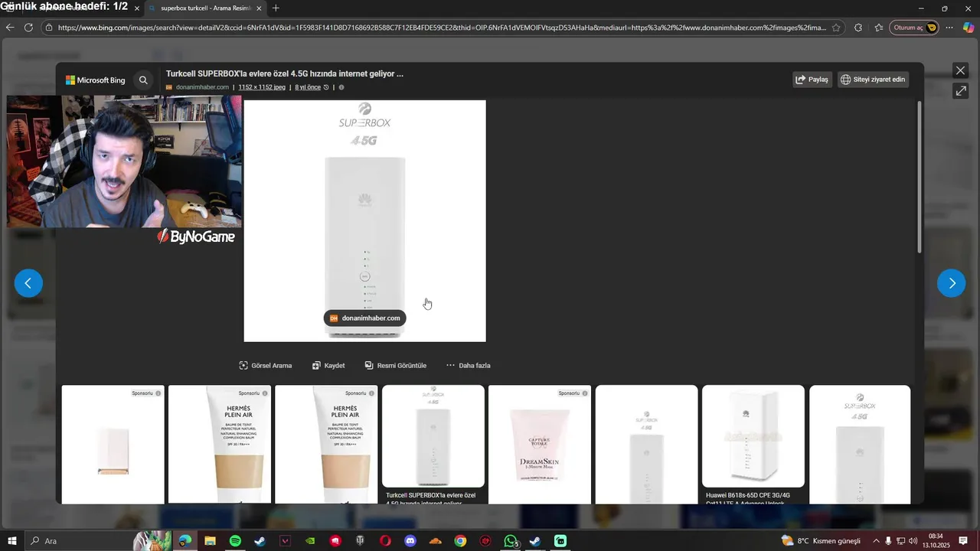The width and height of the screenshot is (980, 551).
Task: Click Oturum aç sign-in button
Action: (x=915, y=28)
